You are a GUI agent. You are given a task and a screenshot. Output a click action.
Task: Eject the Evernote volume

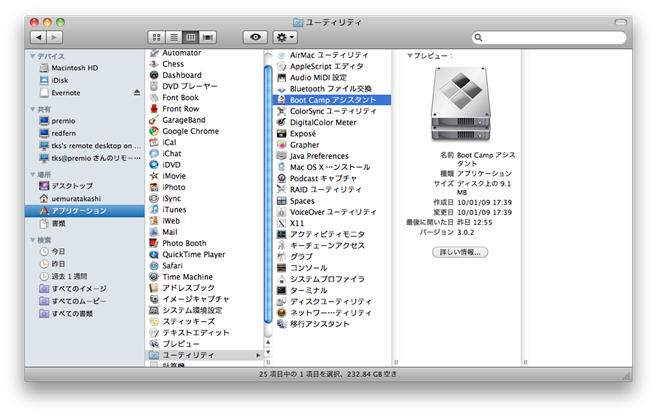[x=137, y=93]
